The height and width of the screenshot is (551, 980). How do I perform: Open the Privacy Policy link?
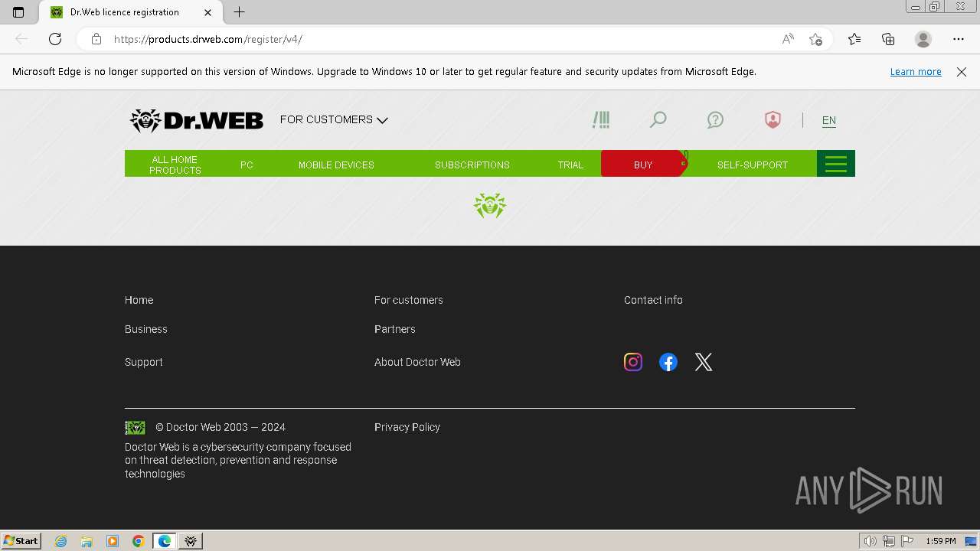click(407, 427)
